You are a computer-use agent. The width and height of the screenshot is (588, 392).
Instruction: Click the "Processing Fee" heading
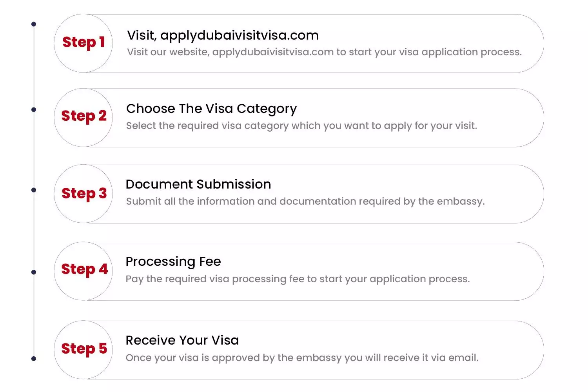pos(173,261)
